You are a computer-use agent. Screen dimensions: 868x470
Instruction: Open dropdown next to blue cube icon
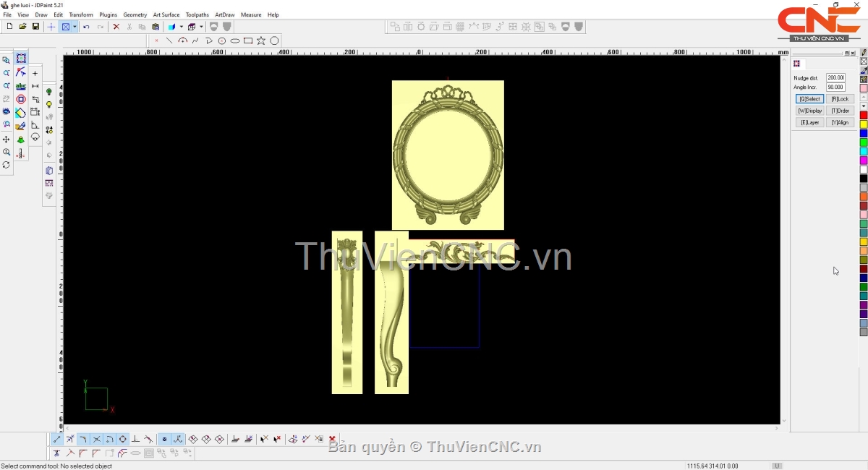pyautogui.click(x=181, y=27)
